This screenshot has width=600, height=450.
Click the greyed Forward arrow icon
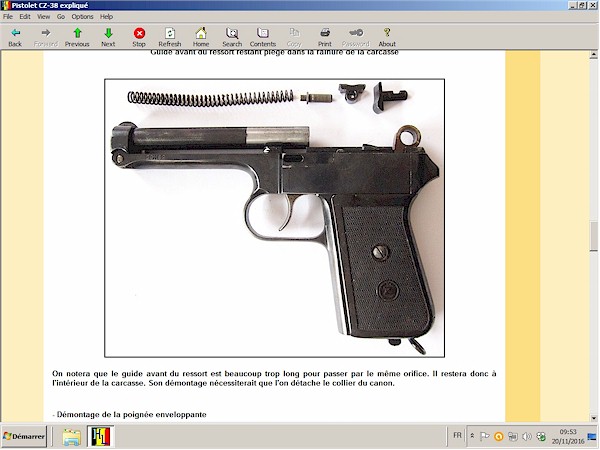tap(46, 33)
